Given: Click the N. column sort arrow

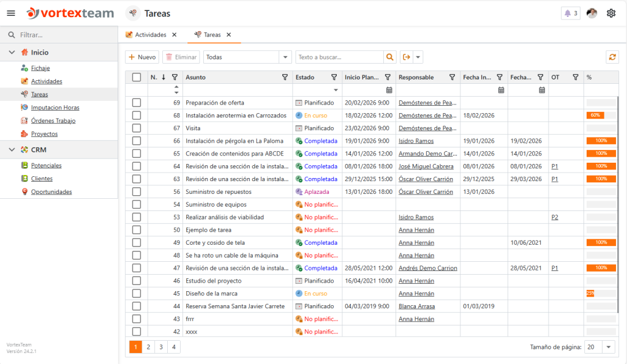Looking at the screenshot, I should [163, 77].
